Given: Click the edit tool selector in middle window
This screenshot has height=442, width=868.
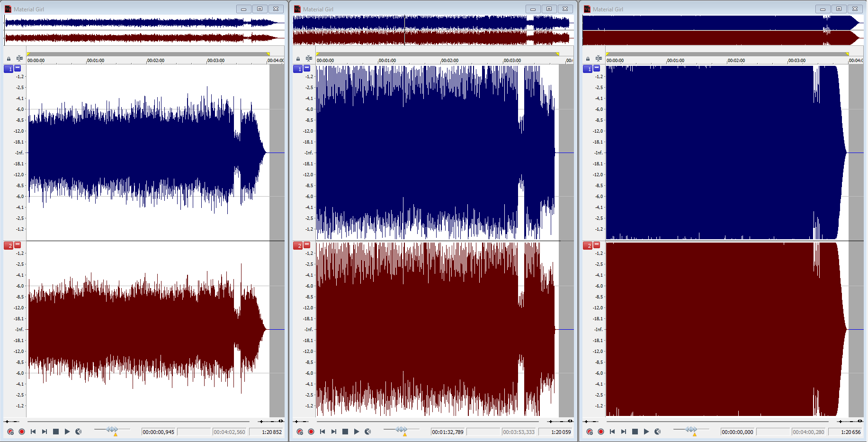Looking at the screenshot, I should pyautogui.click(x=309, y=58).
